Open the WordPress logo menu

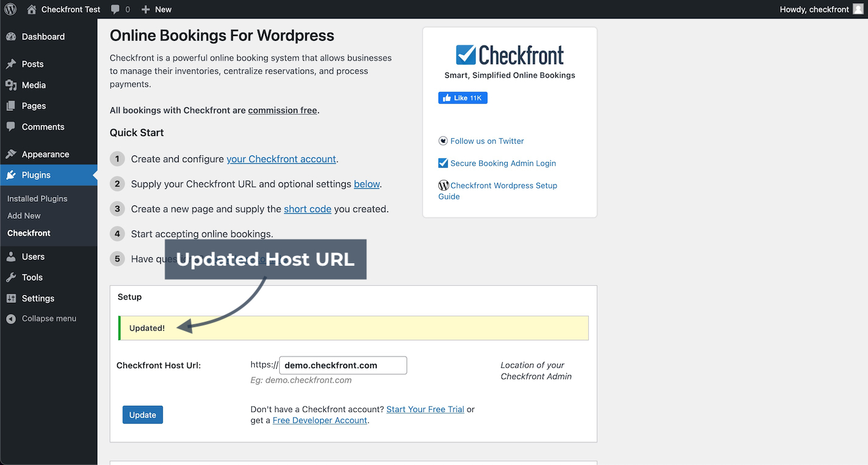pos(10,9)
